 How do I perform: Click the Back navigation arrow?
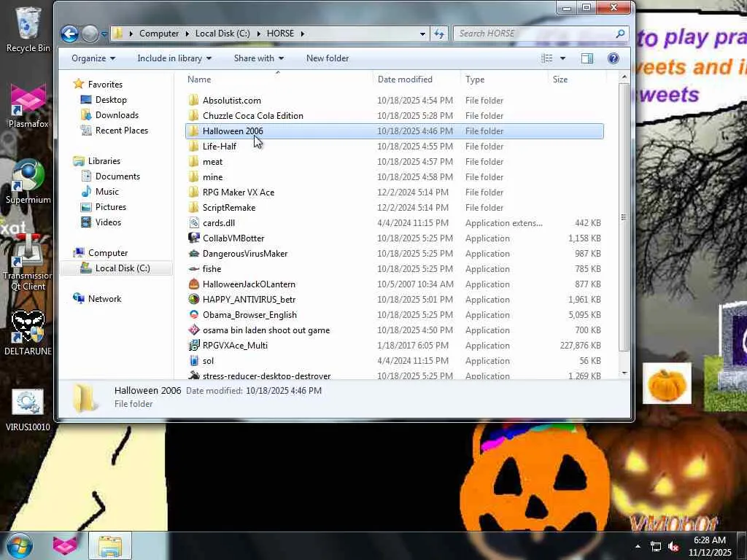coord(69,34)
